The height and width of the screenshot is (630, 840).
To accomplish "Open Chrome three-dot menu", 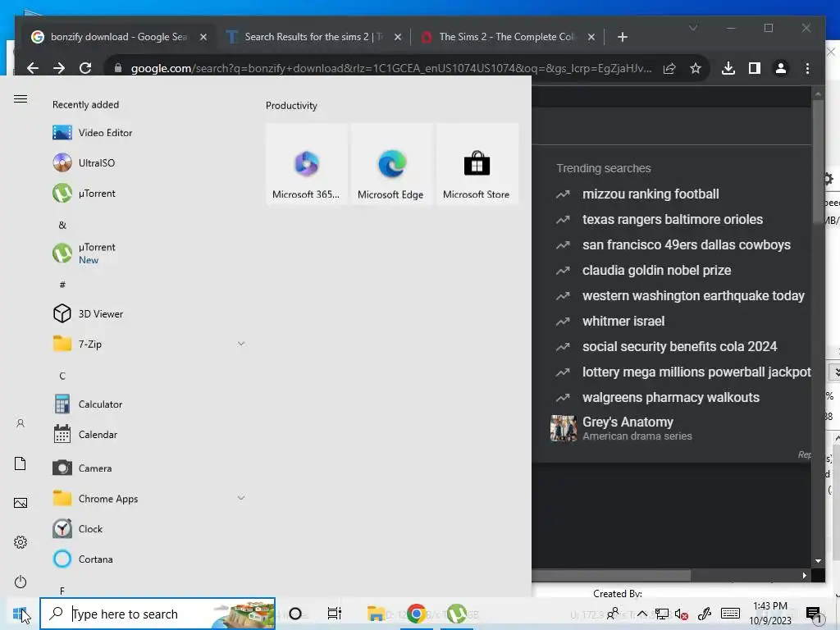I will pos(807,68).
